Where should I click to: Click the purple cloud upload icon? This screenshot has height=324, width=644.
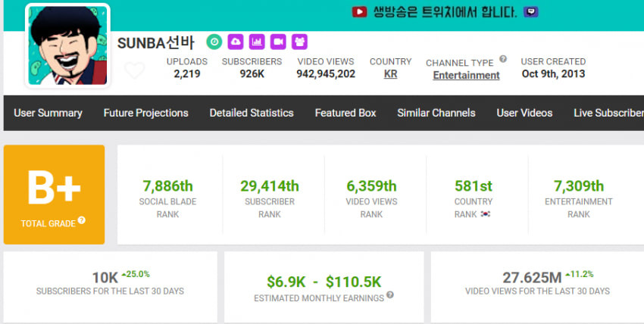click(x=236, y=42)
